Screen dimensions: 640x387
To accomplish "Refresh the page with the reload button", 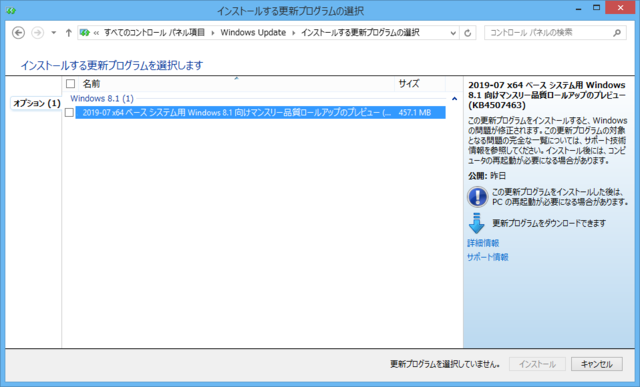I will point(468,33).
